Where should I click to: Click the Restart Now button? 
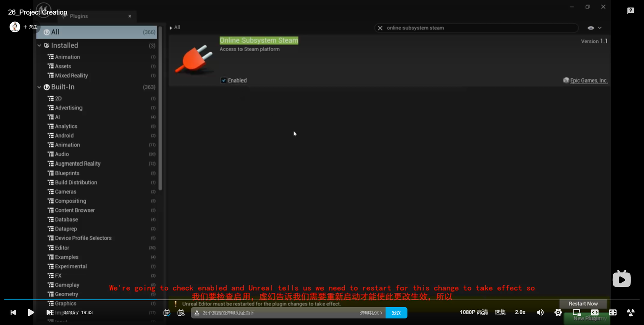(x=583, y=304)
